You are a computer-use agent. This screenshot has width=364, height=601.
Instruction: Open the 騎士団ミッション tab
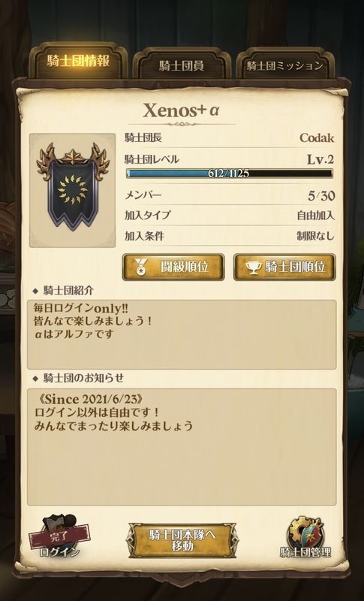[285, 65]
